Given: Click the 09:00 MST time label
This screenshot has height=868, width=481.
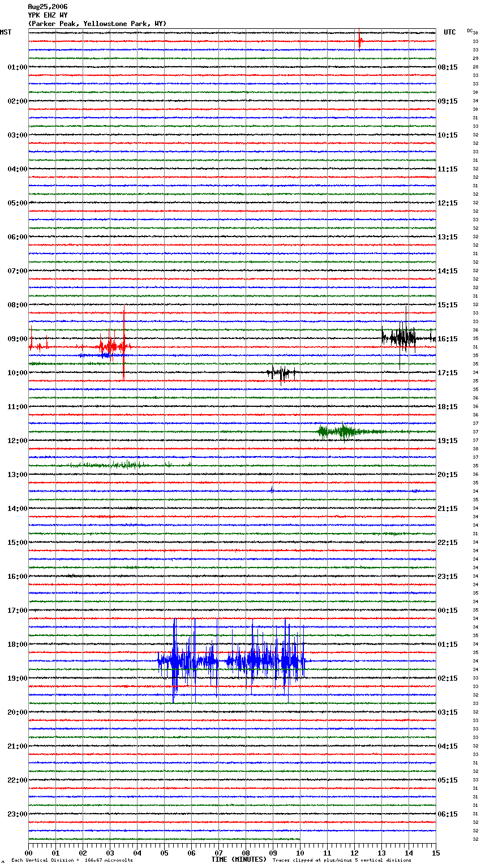Looking at the screenshot, I should click(x=18, y=339).
